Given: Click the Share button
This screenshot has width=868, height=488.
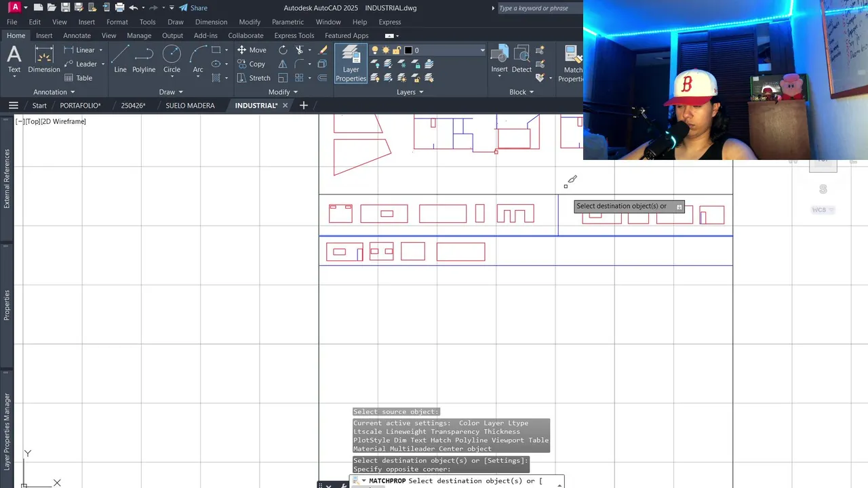Looking at the screenshot, I should (x=193, y=8).
